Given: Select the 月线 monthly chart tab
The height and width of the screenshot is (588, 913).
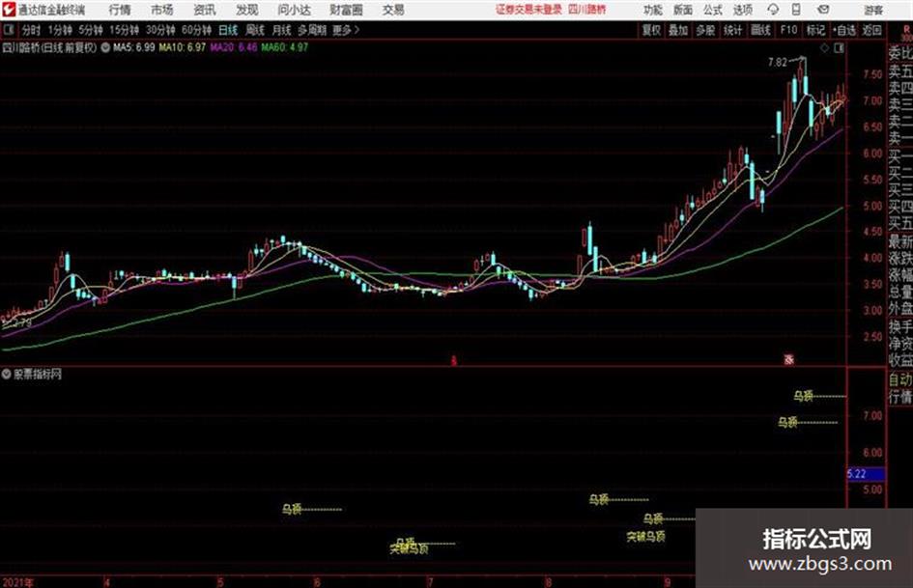Looking at the screenshot, I should coord(282,30).
